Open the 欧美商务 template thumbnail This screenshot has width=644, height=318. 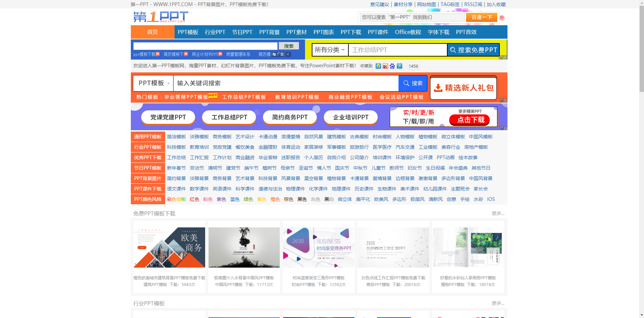tap(169, 247)
